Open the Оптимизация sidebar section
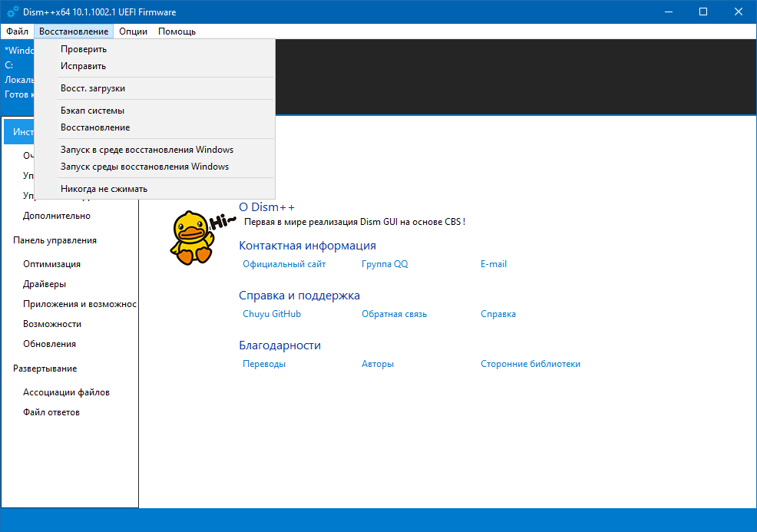The width and height of the screenshot is (757, 532). [51, 264]
